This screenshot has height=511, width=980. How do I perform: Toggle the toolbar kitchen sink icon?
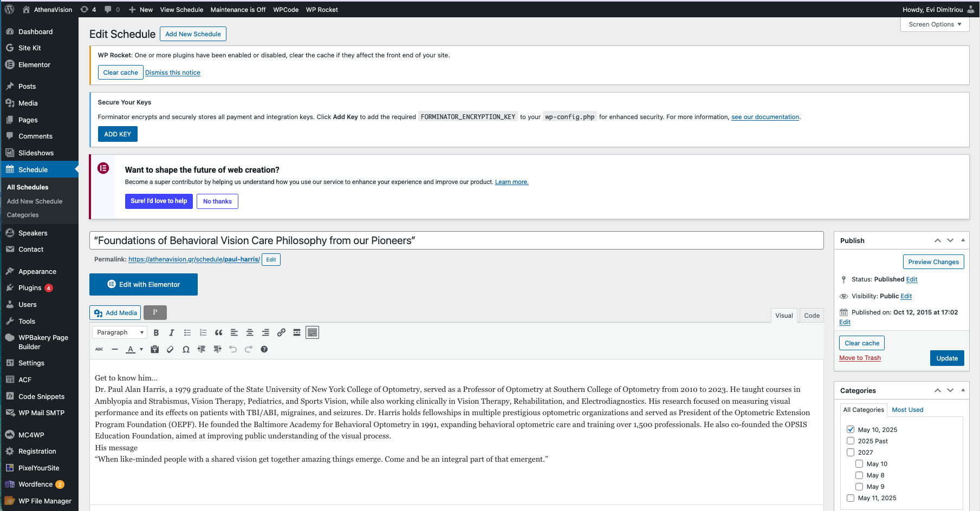point(313,333)
